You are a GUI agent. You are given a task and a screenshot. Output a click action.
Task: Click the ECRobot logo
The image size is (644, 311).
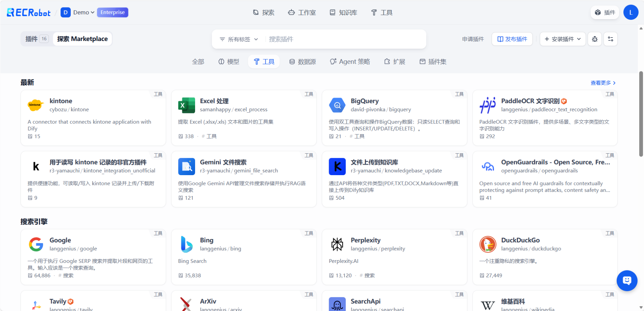tap(29, 13)
